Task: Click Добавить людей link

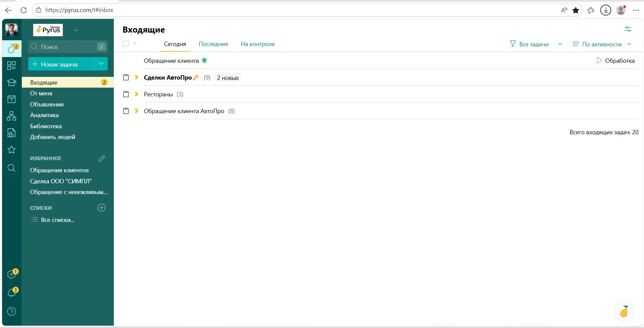Action: 53,137
